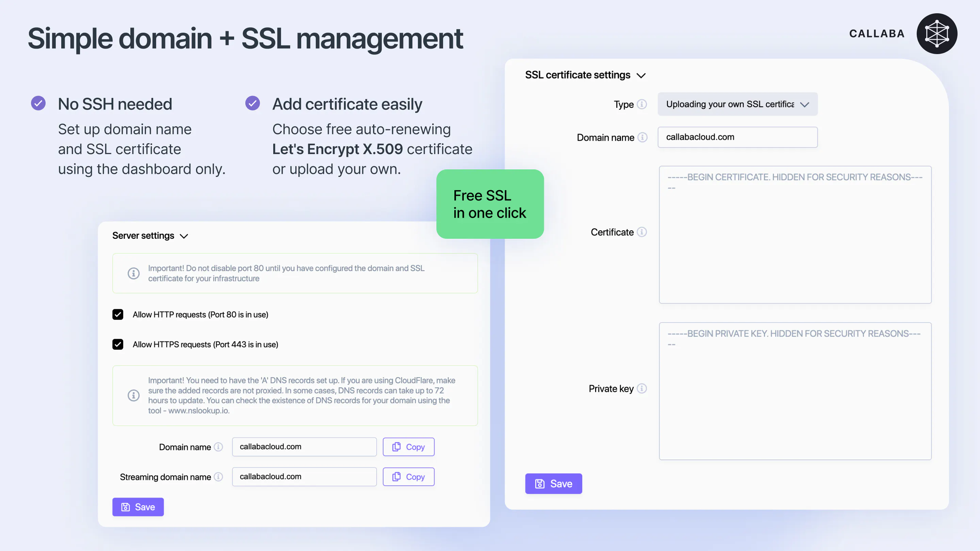Open the SSL certificate Type dropdown
This screenshot has width=980, height=551.
coord(737,104)
